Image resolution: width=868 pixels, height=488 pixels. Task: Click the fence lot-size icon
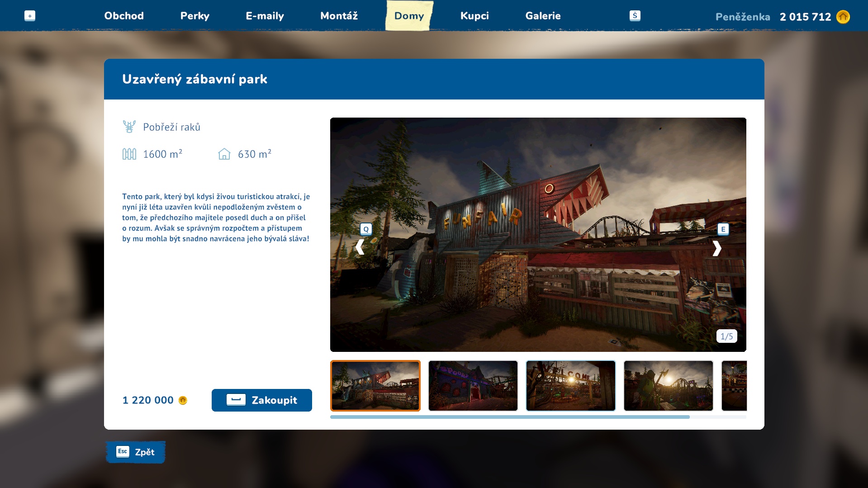point(129,154)
